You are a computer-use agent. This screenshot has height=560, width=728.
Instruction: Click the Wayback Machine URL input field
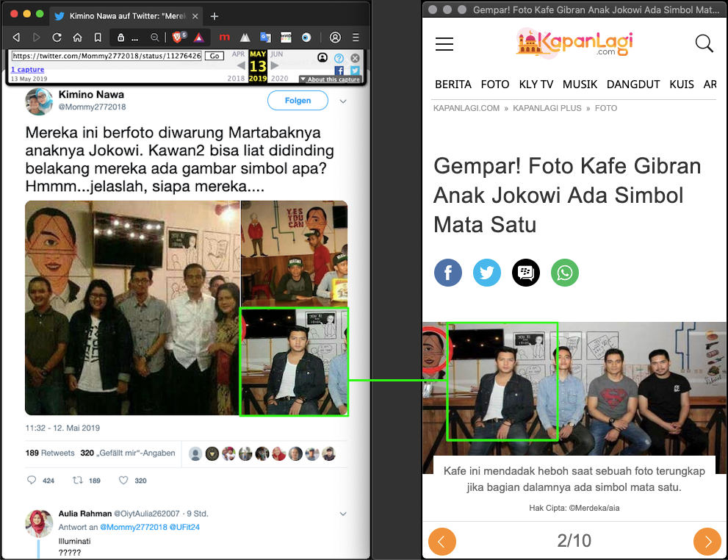click(107, 56)
